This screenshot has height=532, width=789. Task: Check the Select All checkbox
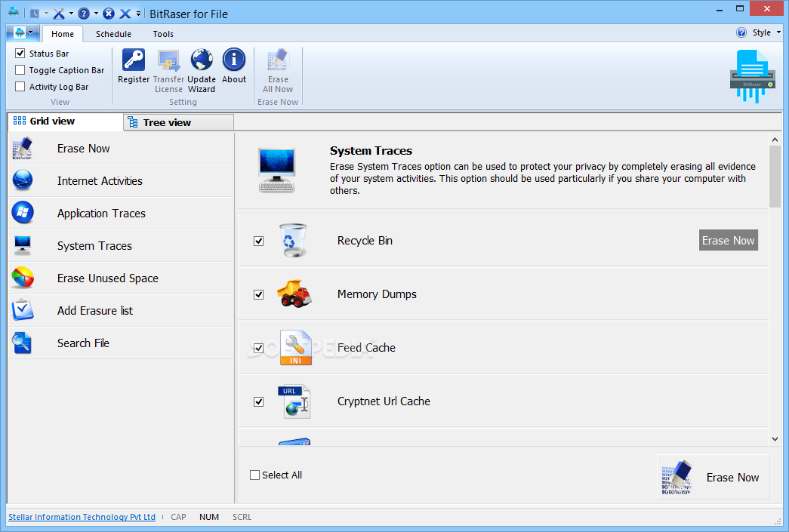[x=254, y=475]
